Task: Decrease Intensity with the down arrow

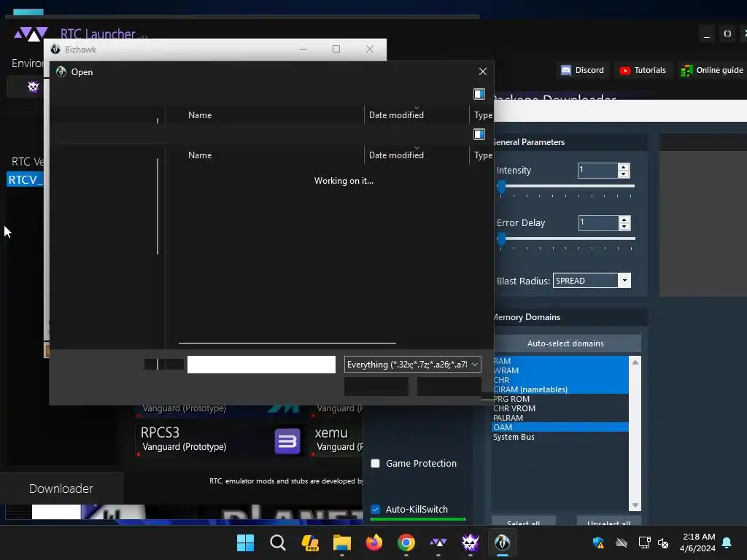Action: click(x=624, y=174)
